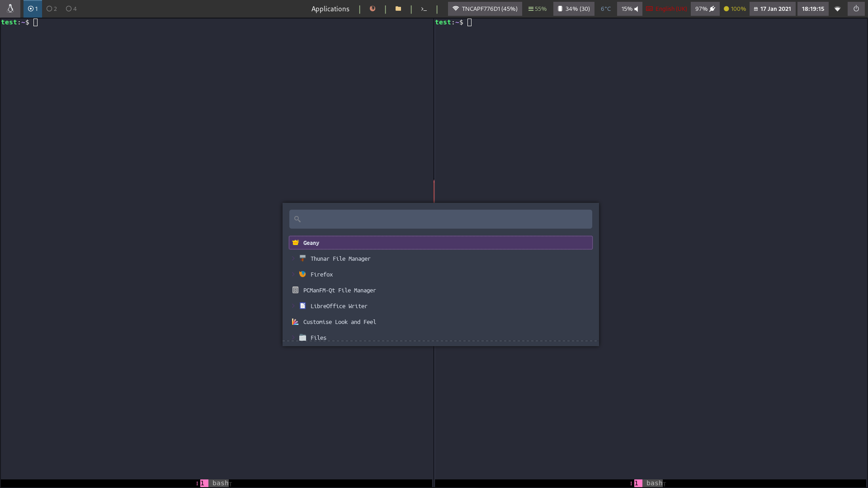Open the Applications menu in top bar

tap(330, 9)
